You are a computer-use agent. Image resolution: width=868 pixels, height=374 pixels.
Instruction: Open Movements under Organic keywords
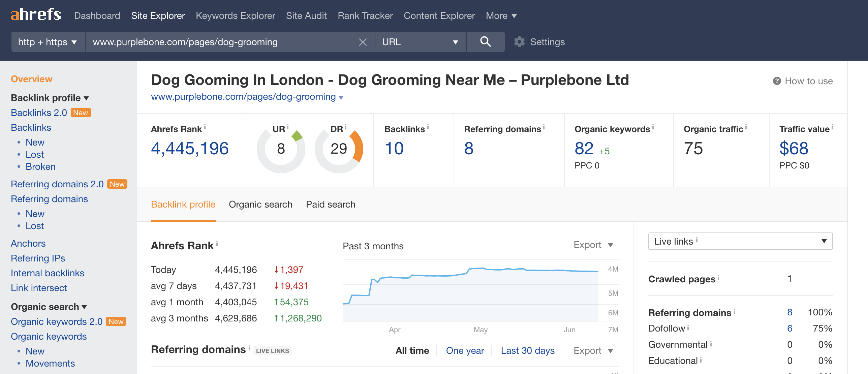[x=50, y=363]
